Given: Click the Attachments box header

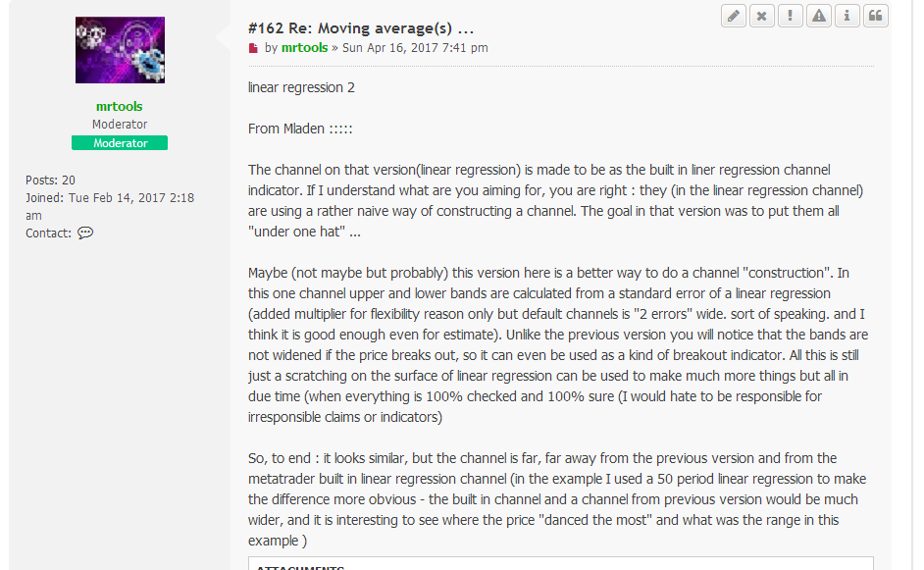Looking at the screenshot, I should tap(299, 567).
